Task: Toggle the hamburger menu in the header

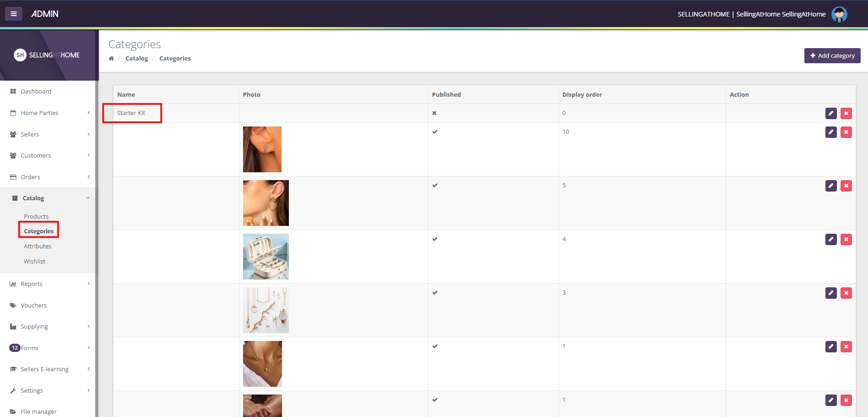Action: [14, 14]
